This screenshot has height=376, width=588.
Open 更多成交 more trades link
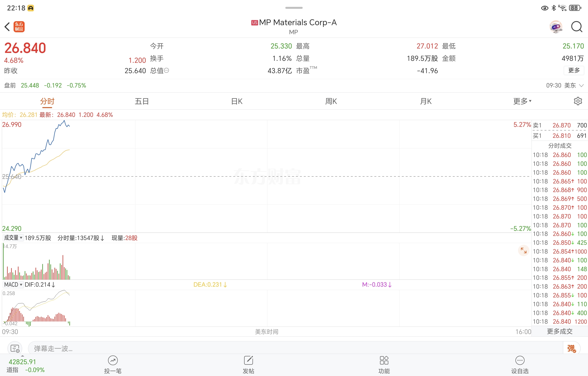pos(560,331)
